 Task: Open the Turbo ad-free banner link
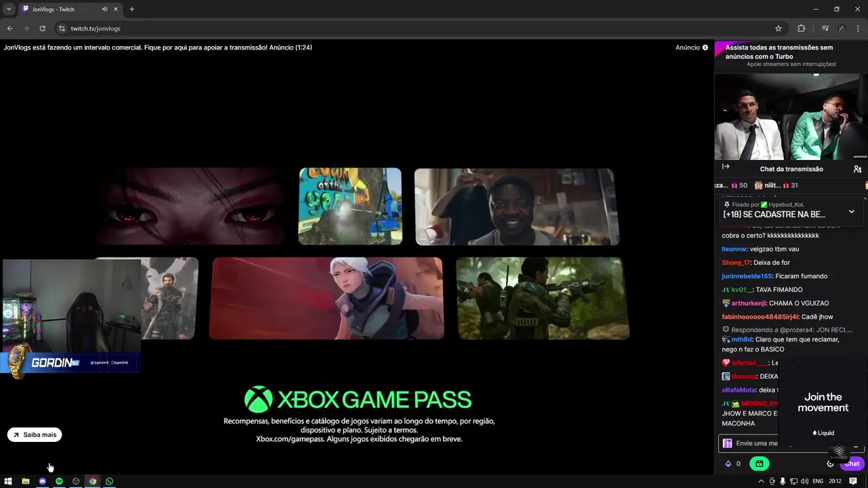tap(791, 56)
